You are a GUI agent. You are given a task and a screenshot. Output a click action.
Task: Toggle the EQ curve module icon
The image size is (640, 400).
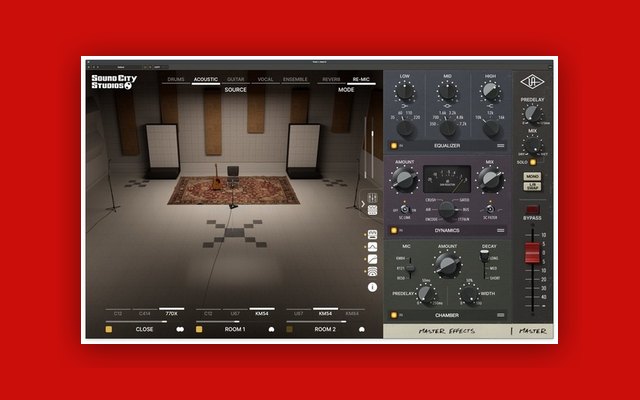(372, 247)
